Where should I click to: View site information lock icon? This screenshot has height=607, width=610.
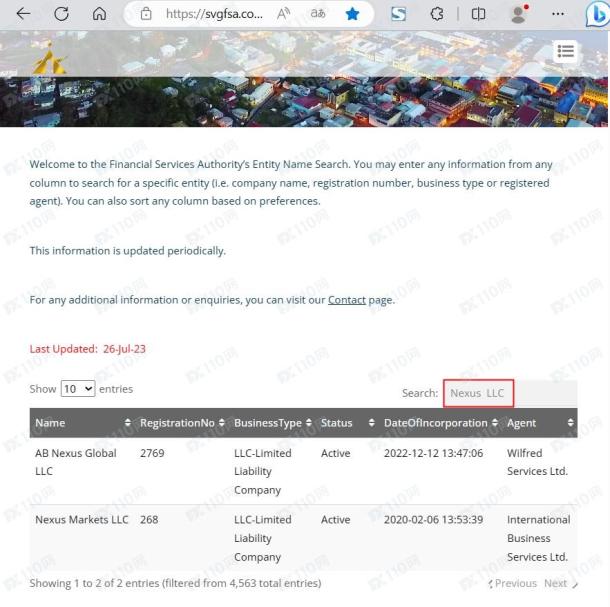(x=146, y=14)
